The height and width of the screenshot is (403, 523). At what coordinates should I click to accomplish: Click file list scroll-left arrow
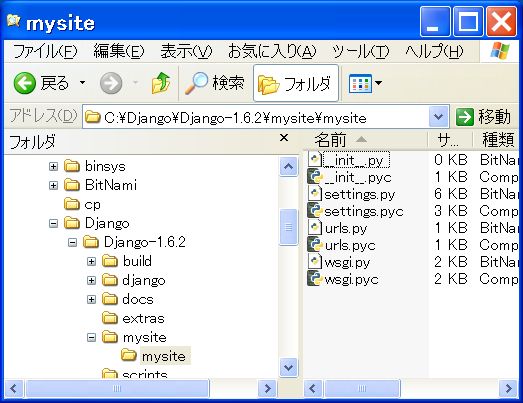tap(313, 388)
